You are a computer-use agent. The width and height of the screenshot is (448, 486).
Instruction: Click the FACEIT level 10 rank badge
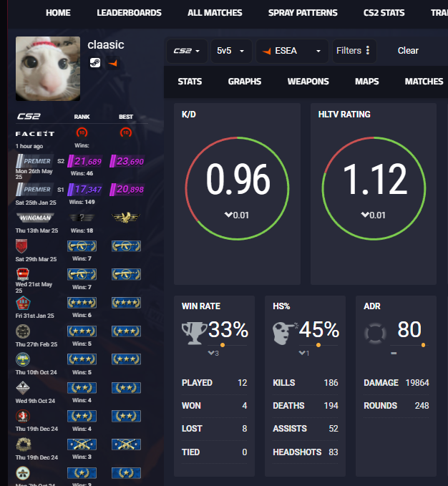pyautogui.click(x=82, y=132)
